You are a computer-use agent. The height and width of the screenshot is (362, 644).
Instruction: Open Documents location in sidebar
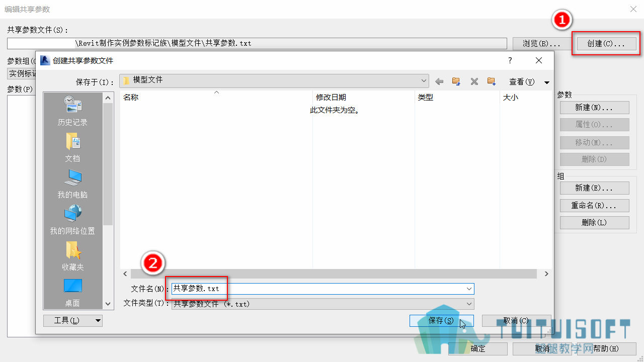pos(72,147)
